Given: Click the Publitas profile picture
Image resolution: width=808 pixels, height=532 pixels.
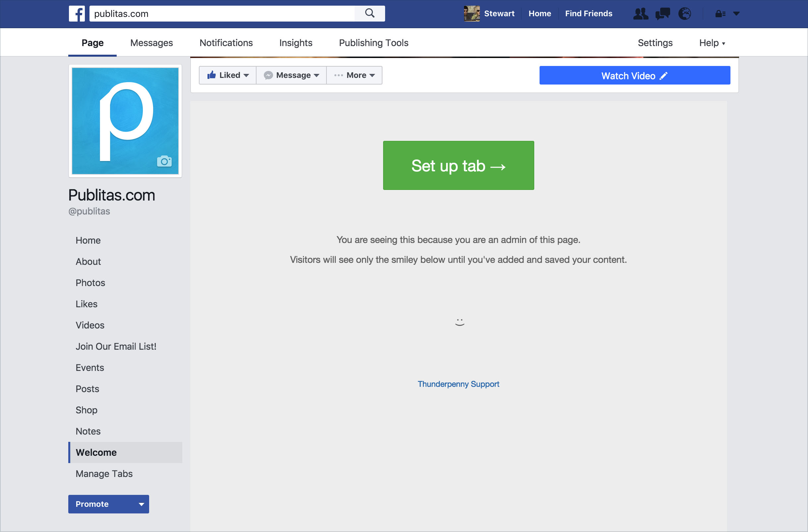Looking at the screenshot, I should pyautogui.click(x=125, y=121).
